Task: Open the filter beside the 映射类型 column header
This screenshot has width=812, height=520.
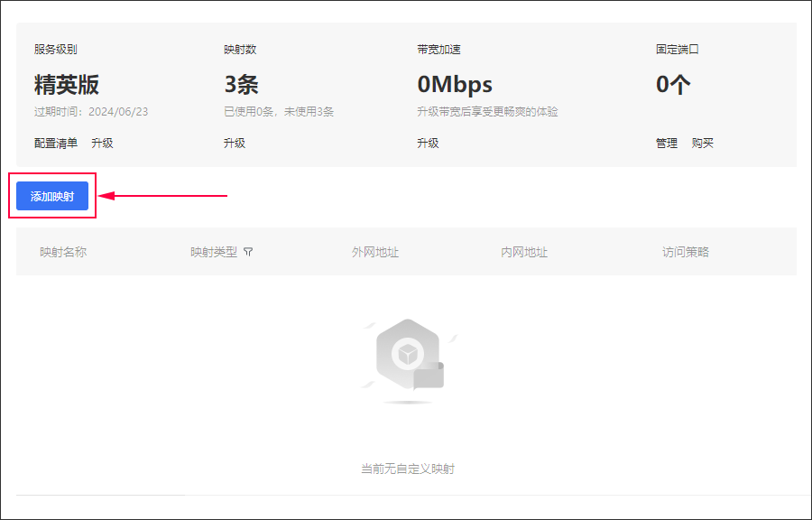Action: (249, 252)
